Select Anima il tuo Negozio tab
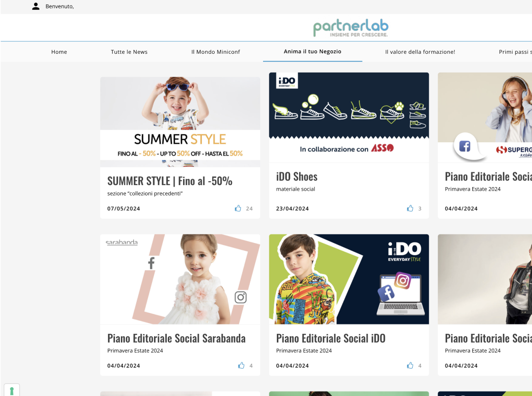This screenshot has width=532, height=396. click(312, 51)
